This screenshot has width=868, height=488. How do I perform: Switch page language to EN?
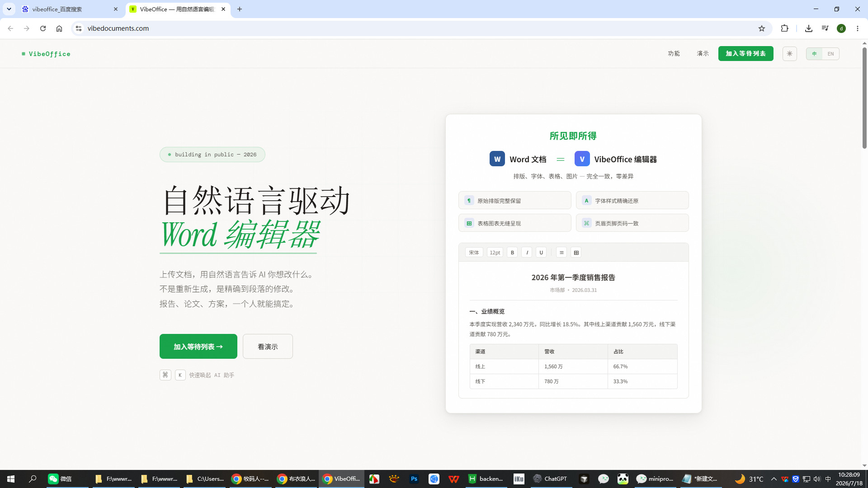[830, 54]
